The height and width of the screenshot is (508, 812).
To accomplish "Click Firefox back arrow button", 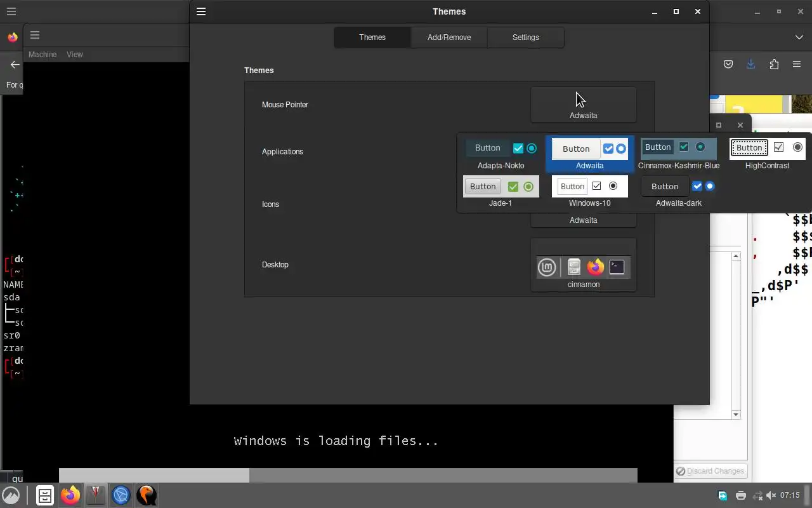I will pyautogui.click(x=15, y=64).
